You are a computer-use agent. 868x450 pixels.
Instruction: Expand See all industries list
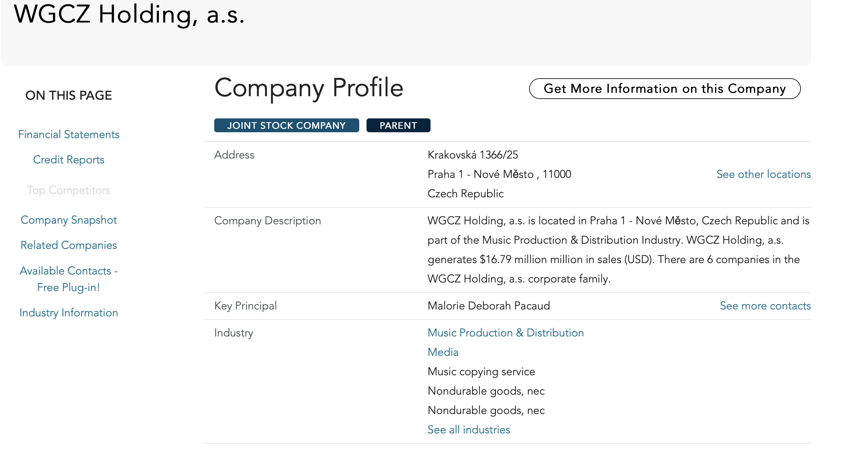(469, 430)
